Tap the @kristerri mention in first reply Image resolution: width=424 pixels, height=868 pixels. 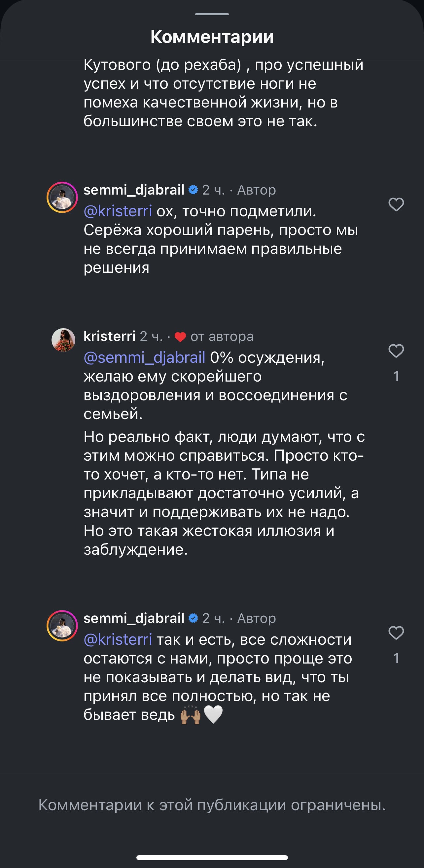pyautogui.click(x=118, y=211)
